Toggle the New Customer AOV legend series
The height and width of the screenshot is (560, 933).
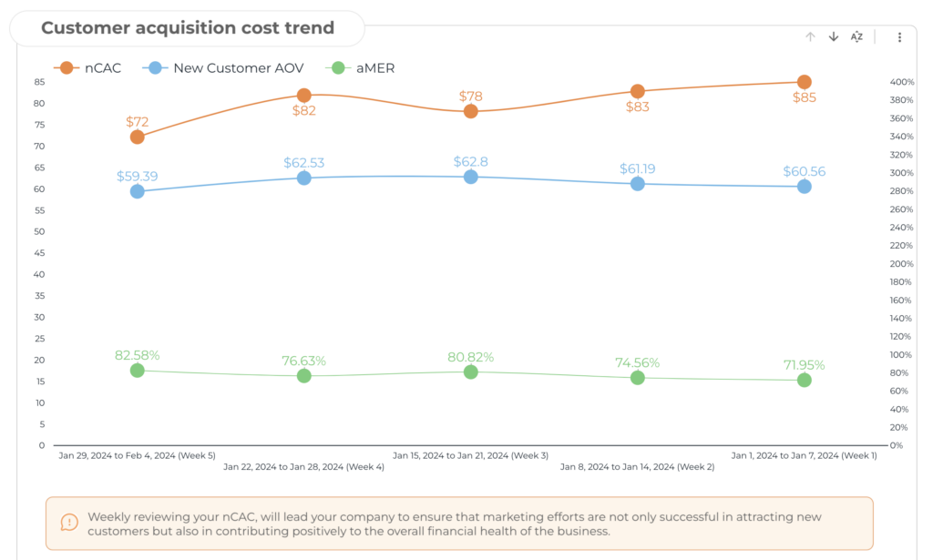[239, 67]
